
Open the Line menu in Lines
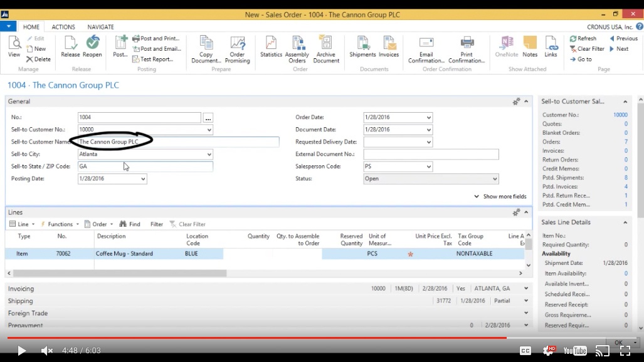pyautogui.click(x=22, y=224)
